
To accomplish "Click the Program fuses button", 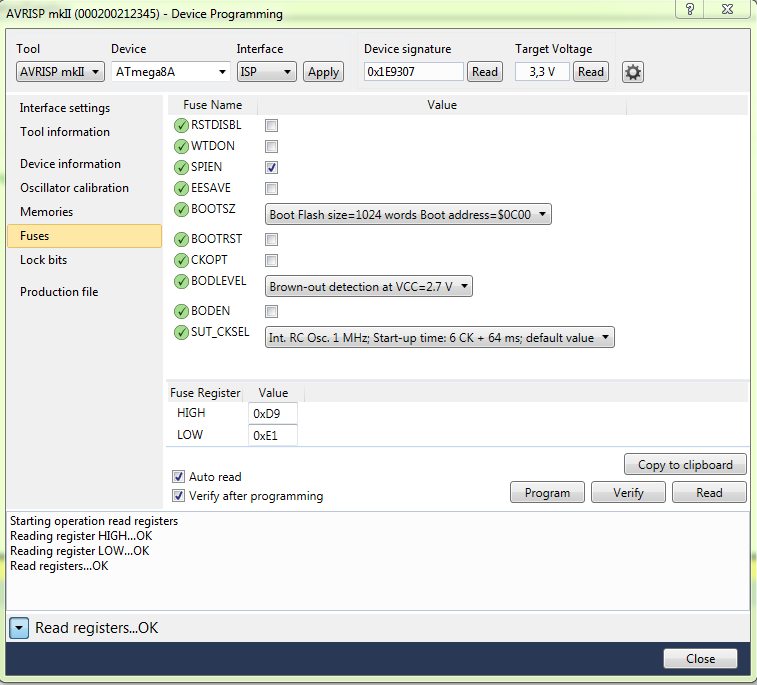I will click(547, 492).
